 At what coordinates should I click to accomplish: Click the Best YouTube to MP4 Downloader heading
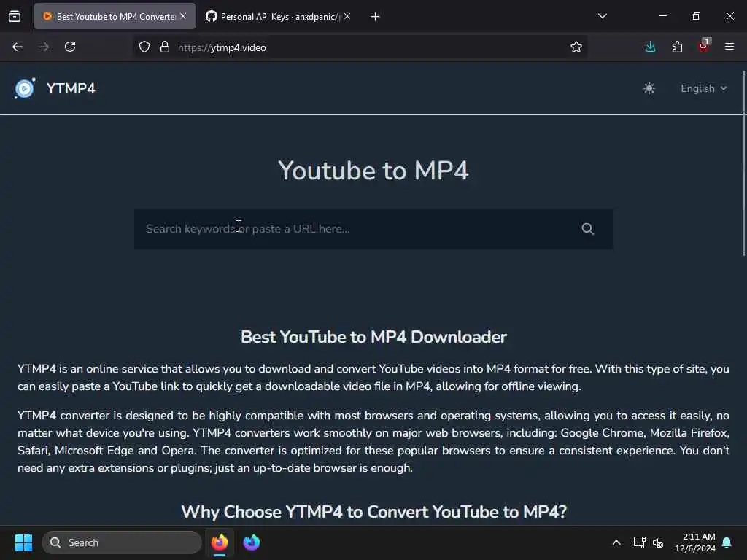373,337
